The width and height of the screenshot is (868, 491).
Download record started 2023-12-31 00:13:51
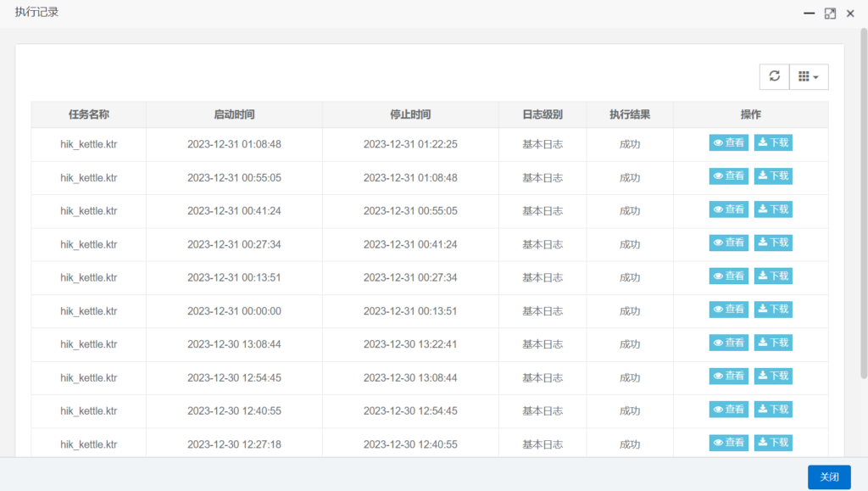point(773,276)
